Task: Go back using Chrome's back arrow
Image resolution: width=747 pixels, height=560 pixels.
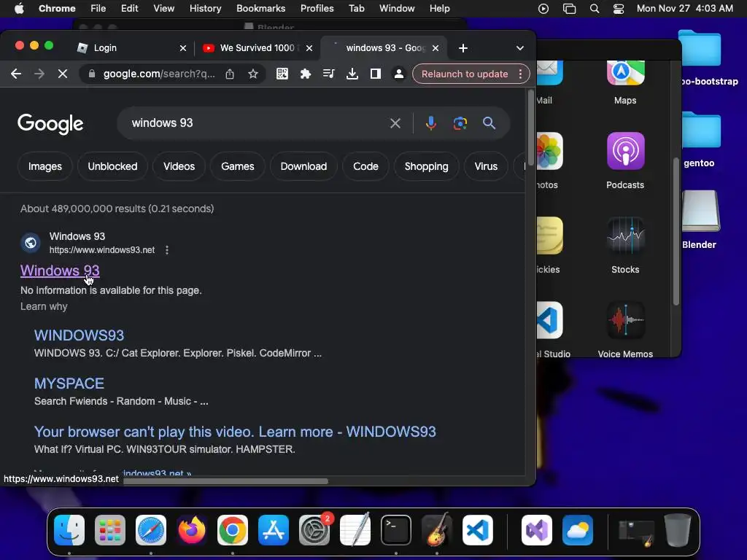Action: (x=16, y=74)
